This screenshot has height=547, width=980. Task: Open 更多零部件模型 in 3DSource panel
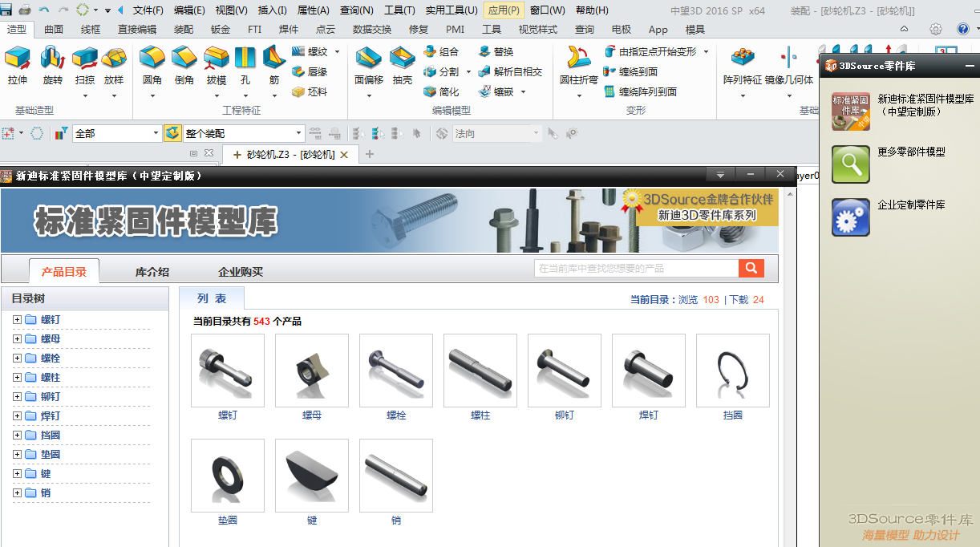[x=889, y=164]
